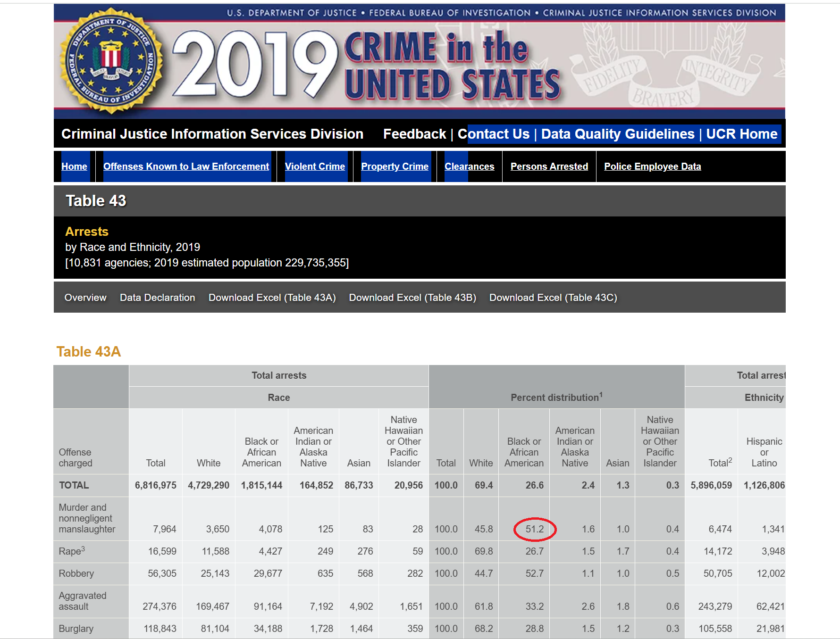Open the Contact Us link
840x639 pixels.
tap(494, 134)
